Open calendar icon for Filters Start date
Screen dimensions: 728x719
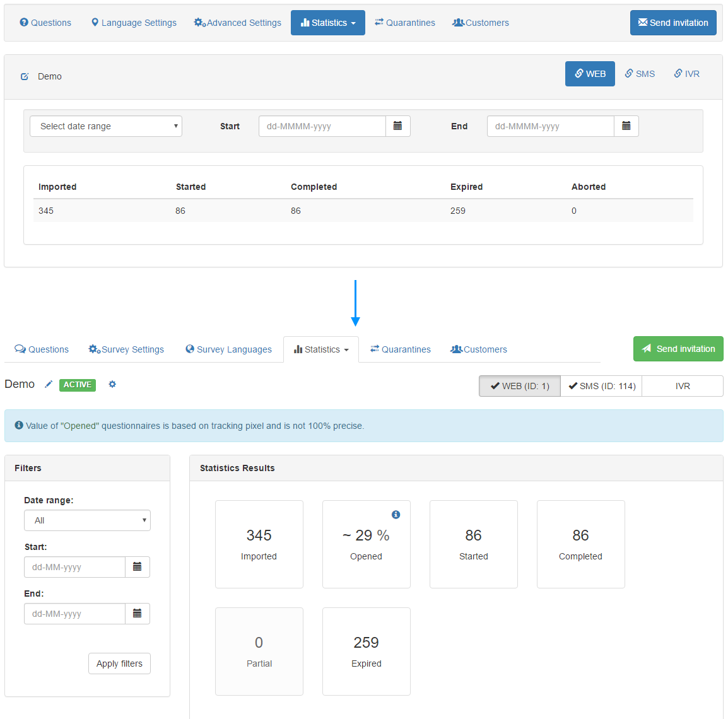138,567
